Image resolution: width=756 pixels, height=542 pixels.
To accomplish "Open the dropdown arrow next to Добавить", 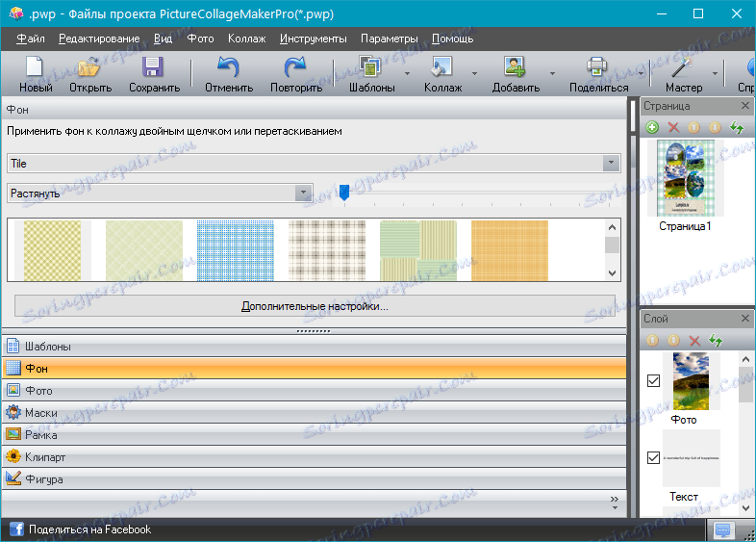I will tap(552, 73).
